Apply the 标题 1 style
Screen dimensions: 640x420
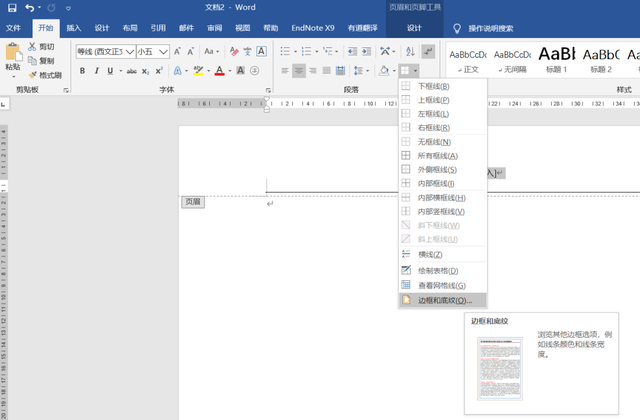[x=557, y=60]
